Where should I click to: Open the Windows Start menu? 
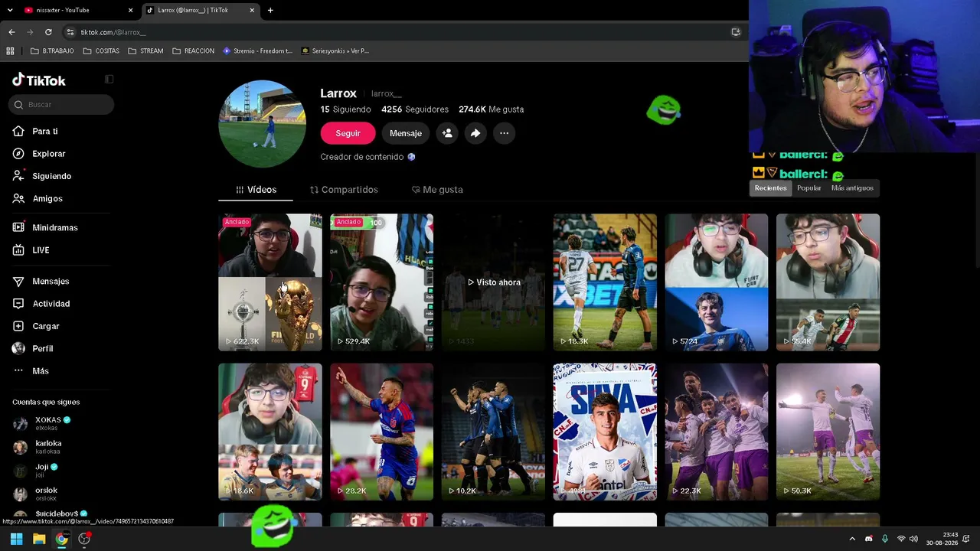pos(16,539)
